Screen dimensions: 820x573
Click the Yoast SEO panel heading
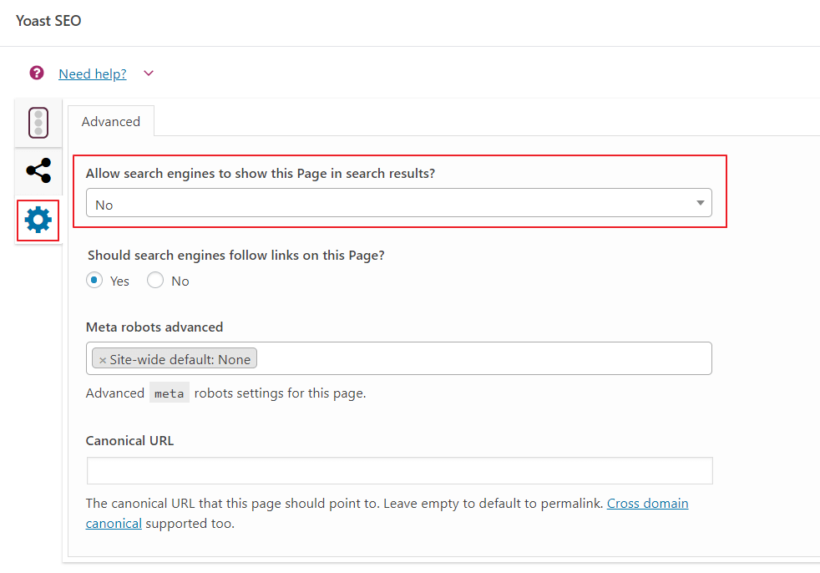[48, 21]
